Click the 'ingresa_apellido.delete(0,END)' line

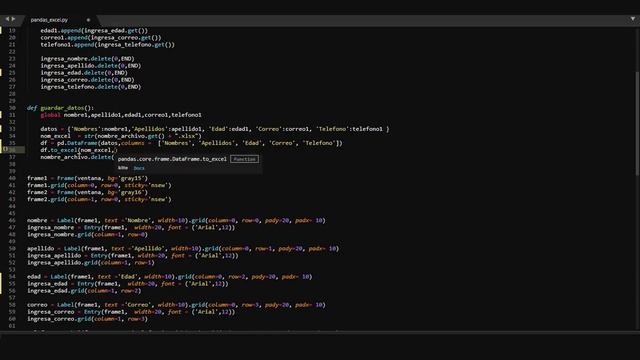tap(91, 66)
